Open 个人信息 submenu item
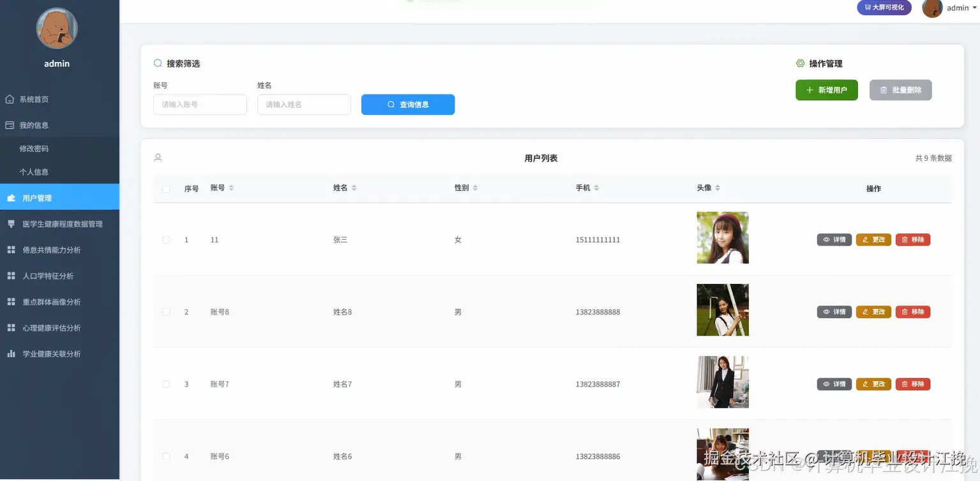Screen dimensions: 980x481 coord(59,172)
